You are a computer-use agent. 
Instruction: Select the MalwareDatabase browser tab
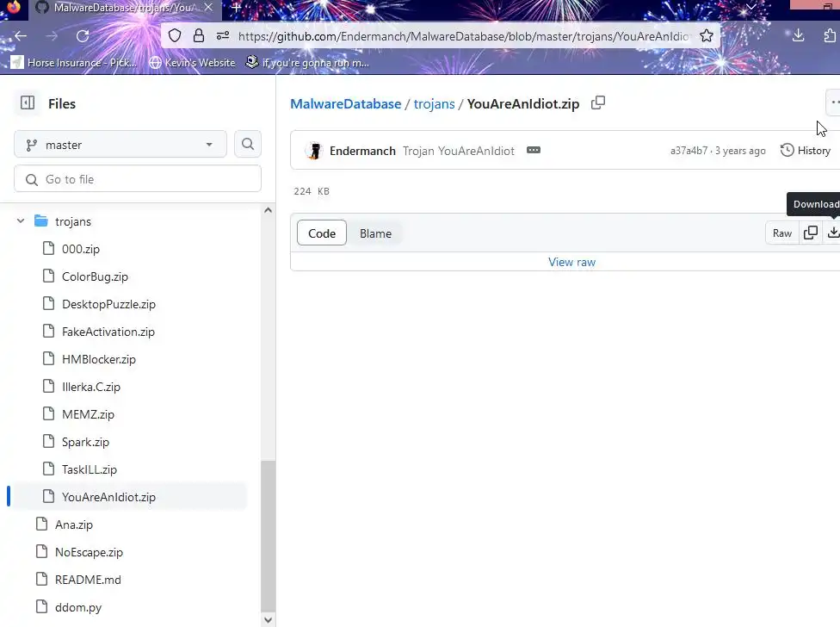(124, 8)
